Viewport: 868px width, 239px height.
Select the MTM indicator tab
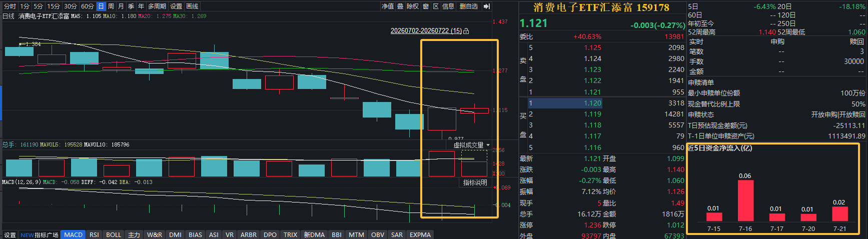[x=356, y=235]
